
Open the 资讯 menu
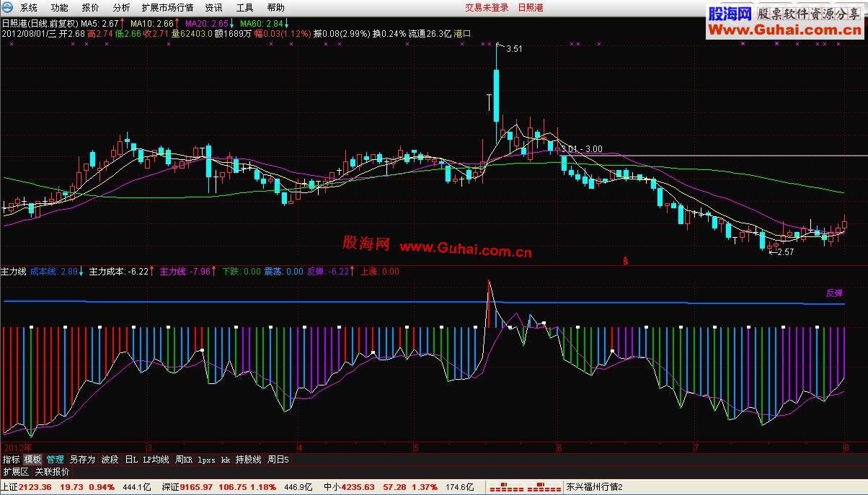(x=213, y=8)
